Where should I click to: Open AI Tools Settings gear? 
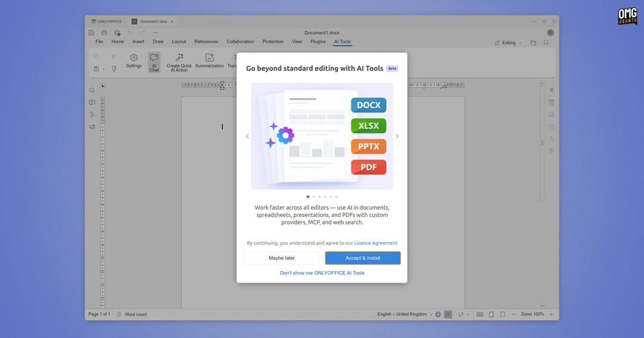tap(134, 61)
